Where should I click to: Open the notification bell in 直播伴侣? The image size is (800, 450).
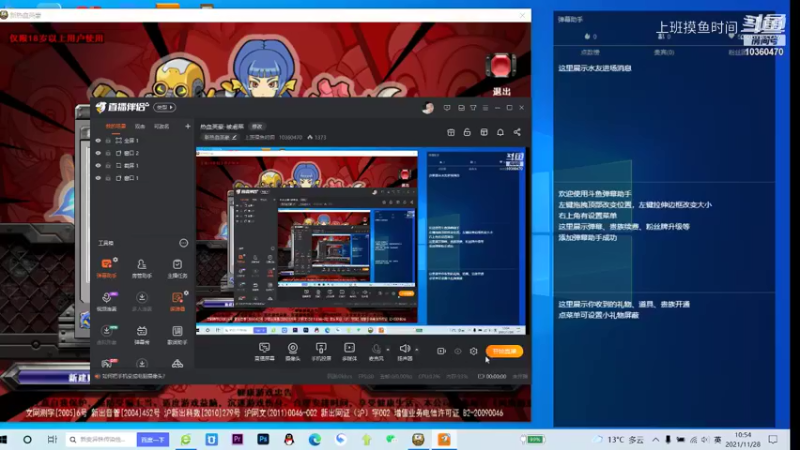(x=501, y=132)
